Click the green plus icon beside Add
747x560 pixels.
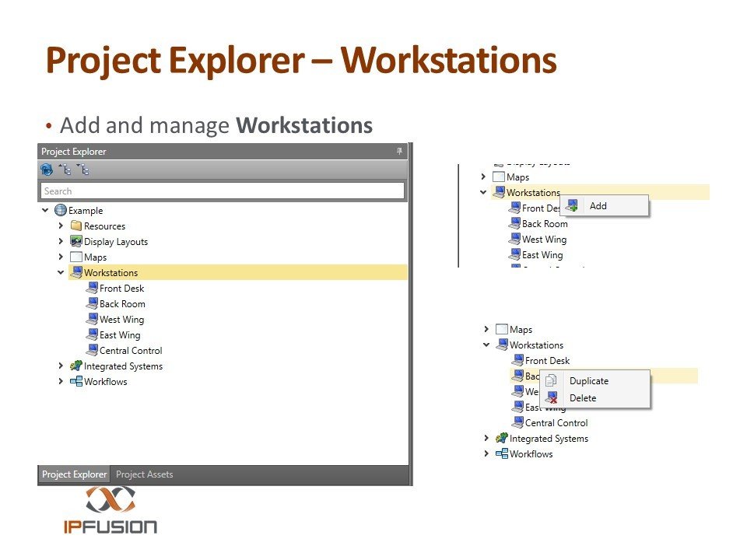(x=572, y=205)
